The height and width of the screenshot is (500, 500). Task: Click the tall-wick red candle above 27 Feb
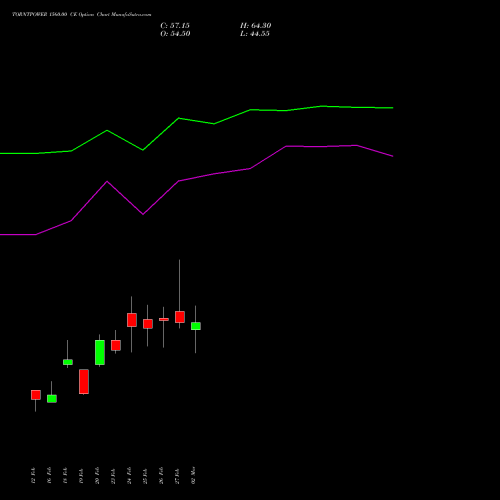pyautogui.click(x=180, y=317)
